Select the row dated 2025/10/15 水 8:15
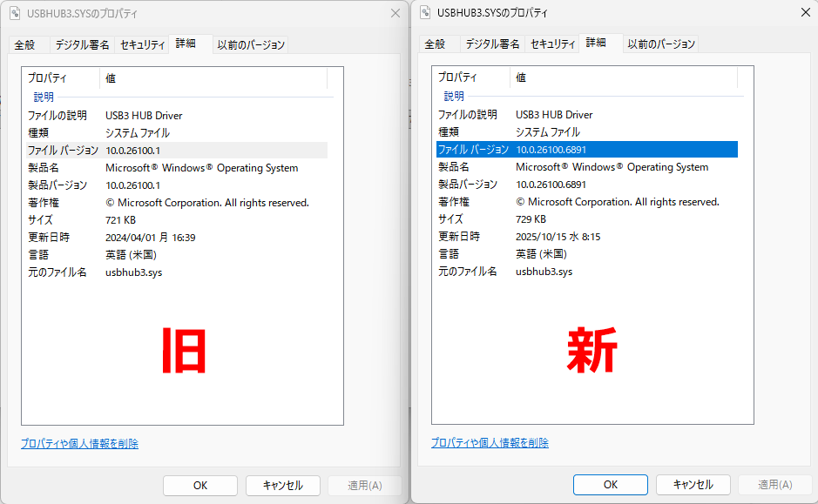The width and height of the screenshot is (818, 504). click(585, 237)
